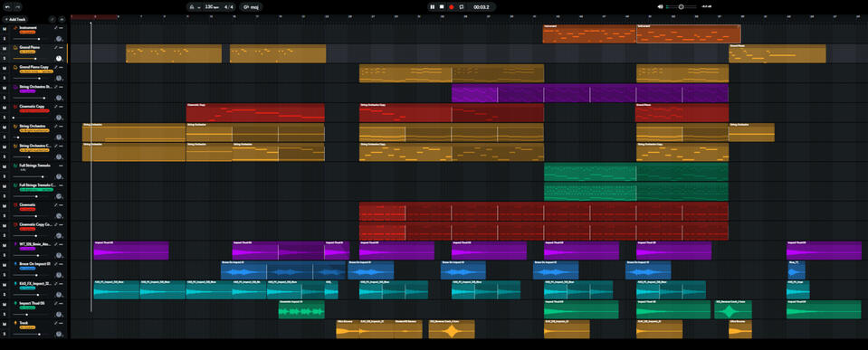Click the Full Strings Tremolo track icon
The image size is (868, 350).
pyautogui.click(x=15, y=166)
